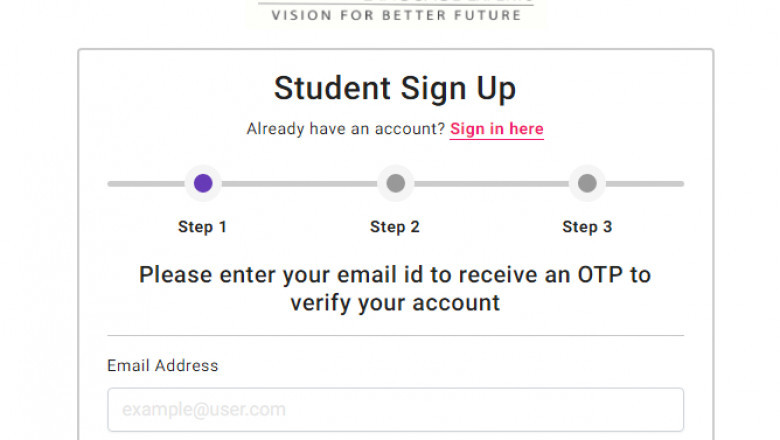Click progress bar between Step 1 and 2

[x=299, y=184]
